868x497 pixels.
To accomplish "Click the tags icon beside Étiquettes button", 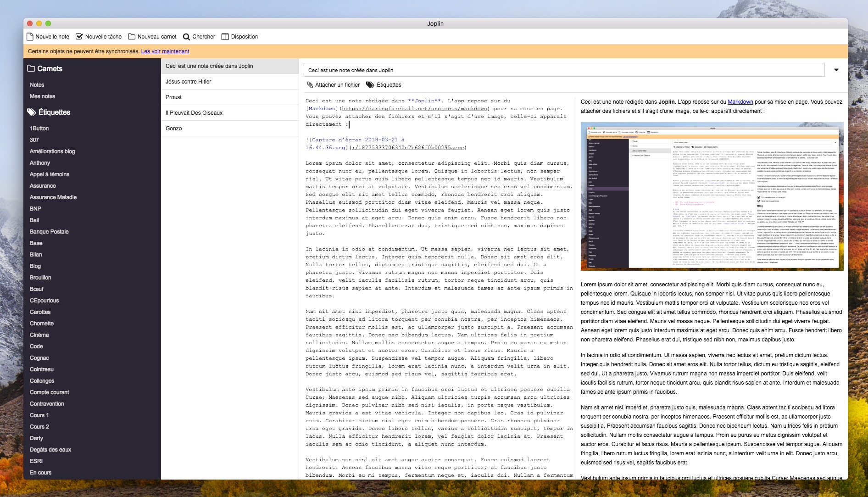I will point(370,85).
